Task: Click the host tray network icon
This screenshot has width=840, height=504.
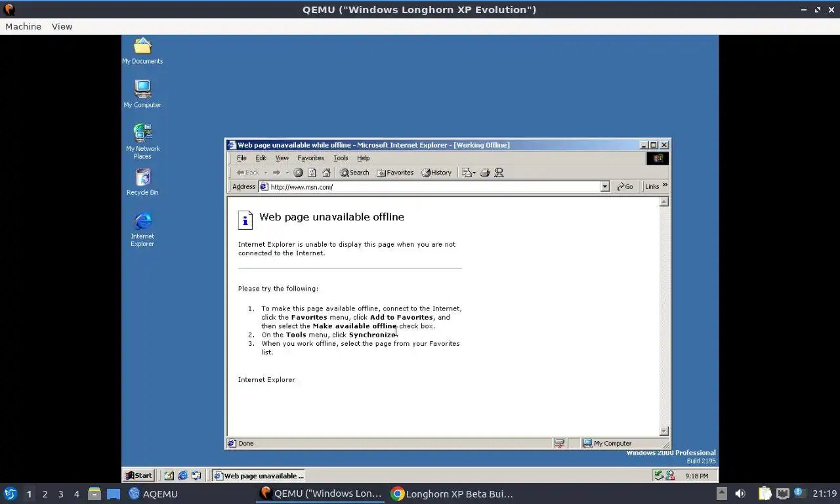Action: (782, 493)
